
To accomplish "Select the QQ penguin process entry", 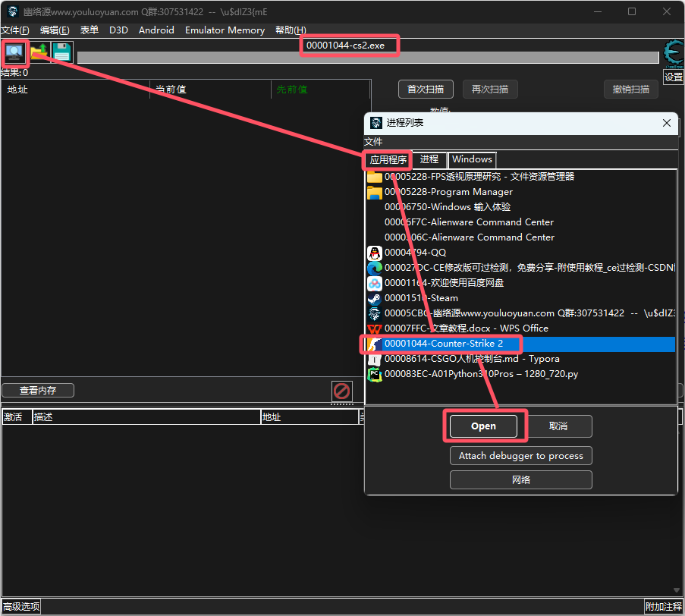I will pyautogui.click(x=415, y=253).
